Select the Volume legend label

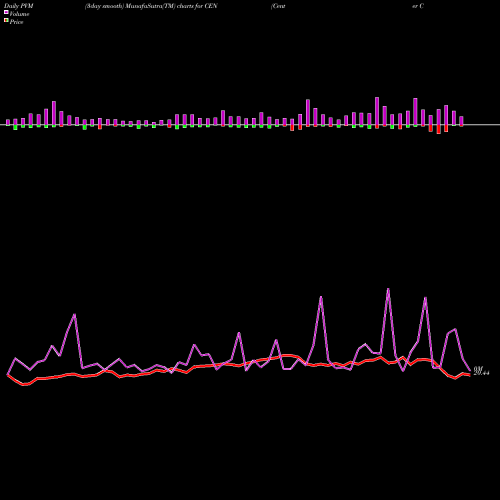tap(19, 14)
